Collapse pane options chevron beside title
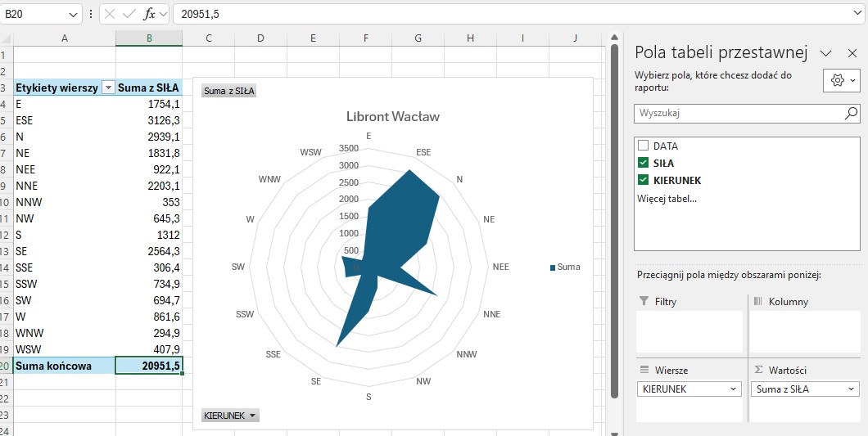868x436 pixels. [826, 53]
